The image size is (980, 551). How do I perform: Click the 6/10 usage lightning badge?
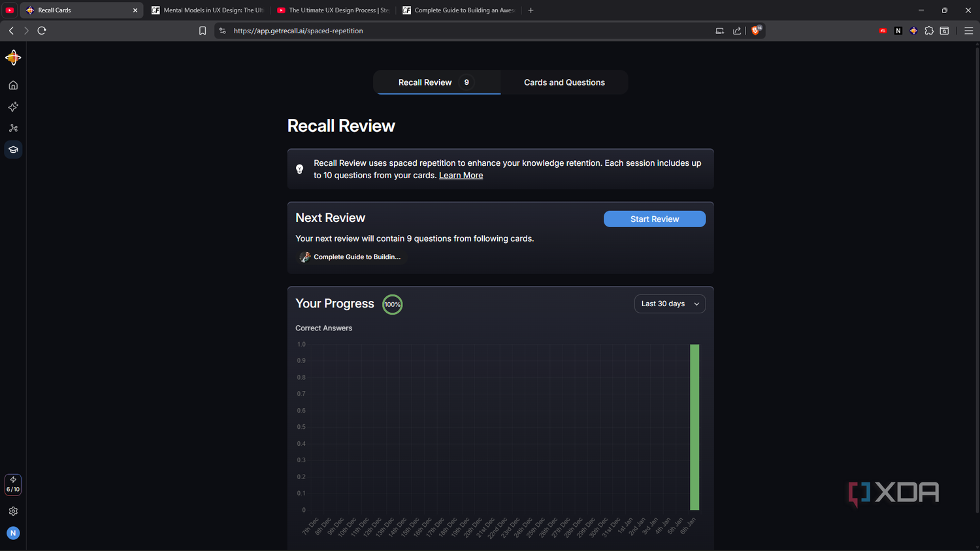(13, 484)
